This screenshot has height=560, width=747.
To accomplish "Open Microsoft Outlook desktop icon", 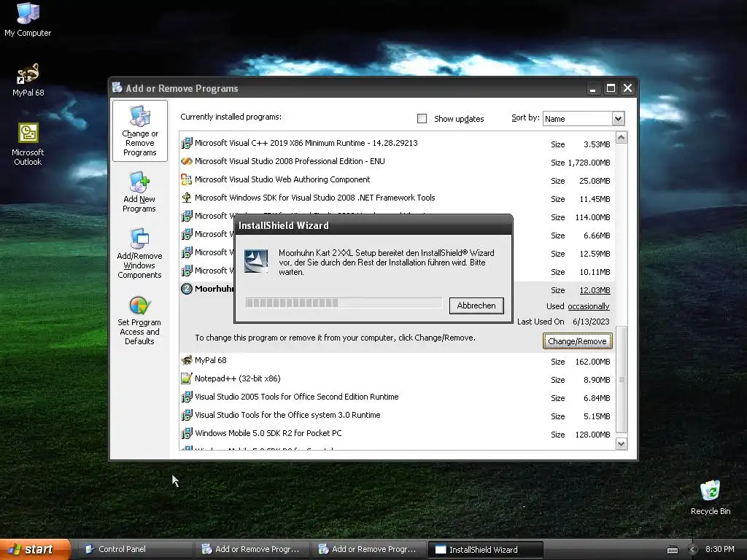I will [28, 144].
